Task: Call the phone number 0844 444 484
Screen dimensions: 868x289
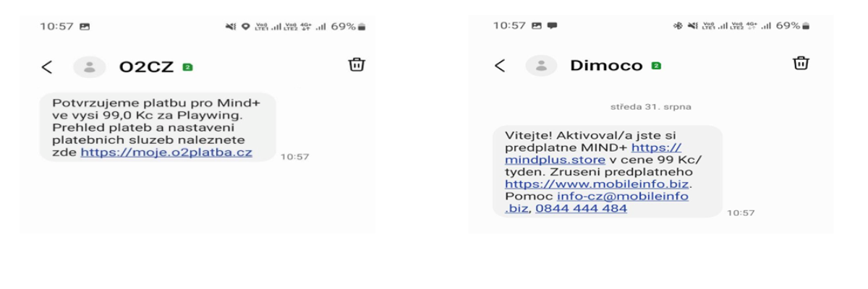Action: (x=581, y=209)
